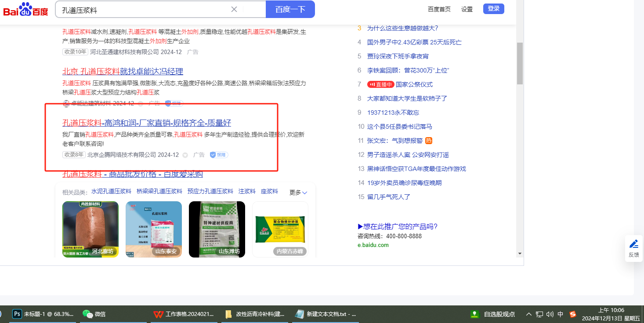Click the 登录 login button
Image resolution: width=644 pixels, height=323 pixels.
(494, 9)
